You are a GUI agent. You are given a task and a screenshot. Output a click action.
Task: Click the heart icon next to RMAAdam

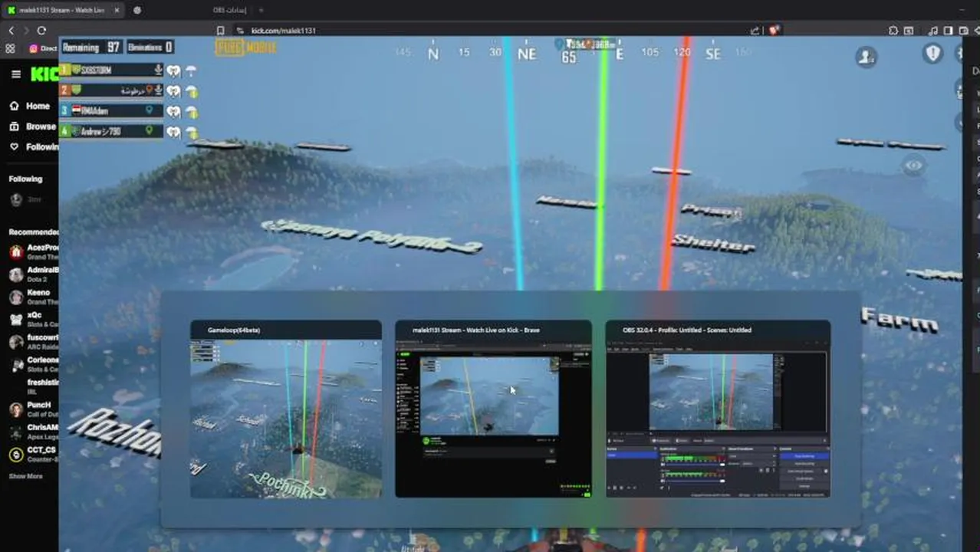[x=174, y=112]
